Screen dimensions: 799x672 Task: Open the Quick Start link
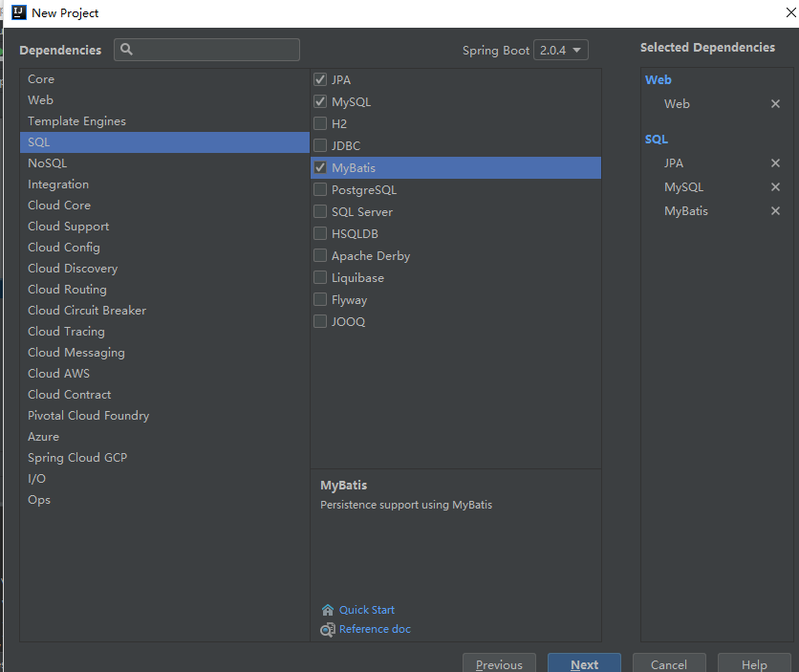click(367, 610)
